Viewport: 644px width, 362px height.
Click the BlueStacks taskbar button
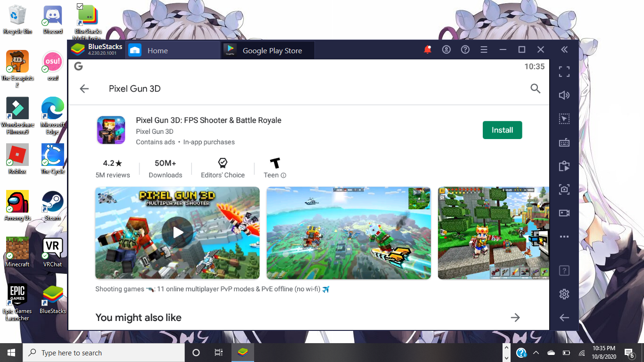coord(243,353)
